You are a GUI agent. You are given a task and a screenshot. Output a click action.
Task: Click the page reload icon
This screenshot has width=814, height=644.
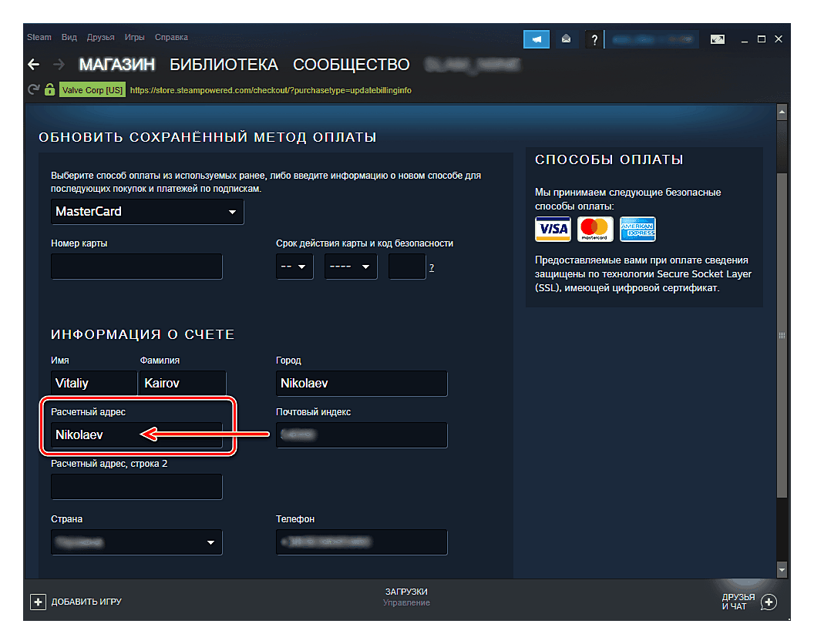pos(33,89)
